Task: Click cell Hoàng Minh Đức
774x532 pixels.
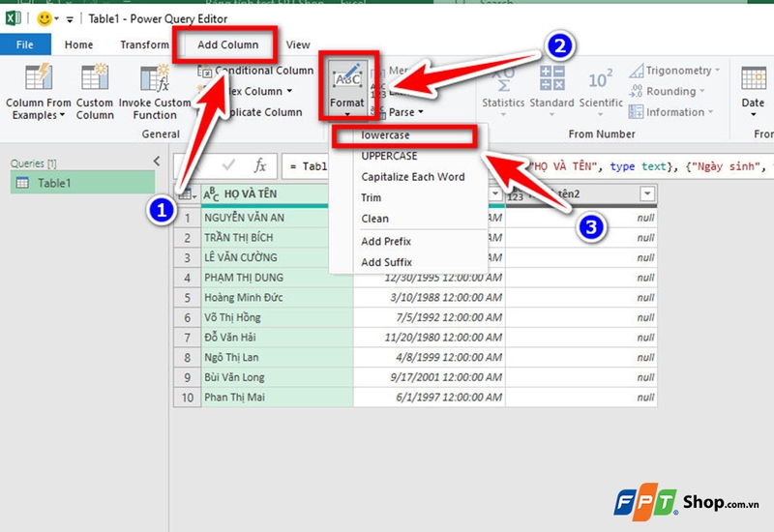Action: pos(277,298)
